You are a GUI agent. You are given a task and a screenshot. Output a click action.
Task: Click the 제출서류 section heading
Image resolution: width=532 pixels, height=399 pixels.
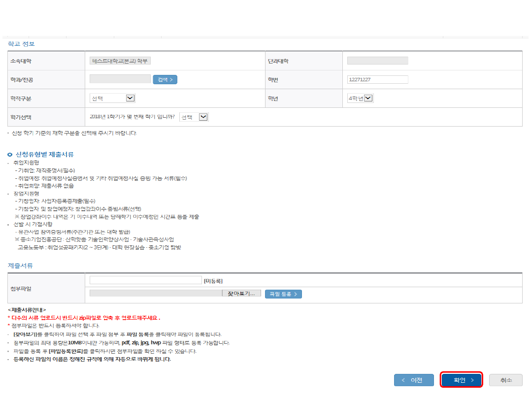coord(20,266)
